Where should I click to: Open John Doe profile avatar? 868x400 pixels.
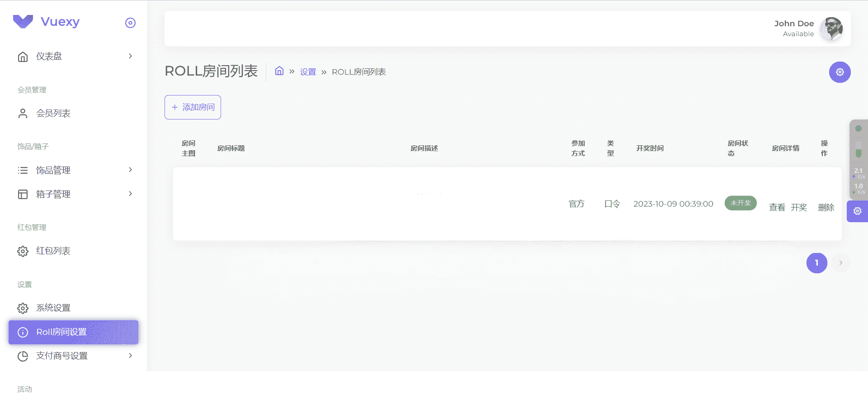[x=832, y=28]
